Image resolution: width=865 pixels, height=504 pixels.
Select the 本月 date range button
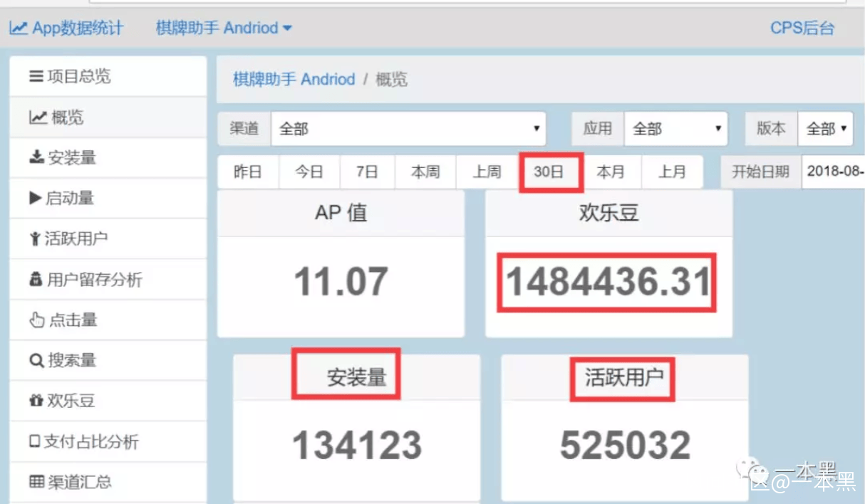tap(611, 172)
